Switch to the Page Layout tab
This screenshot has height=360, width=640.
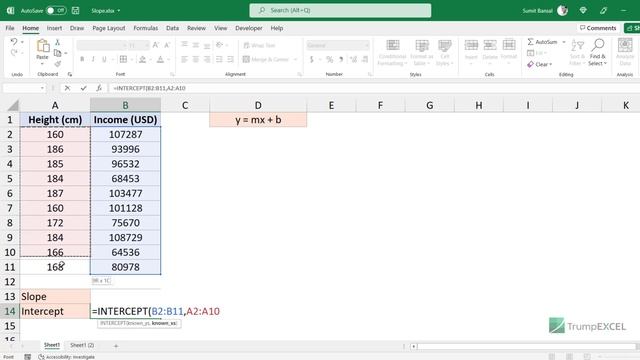tap(109, 28)
